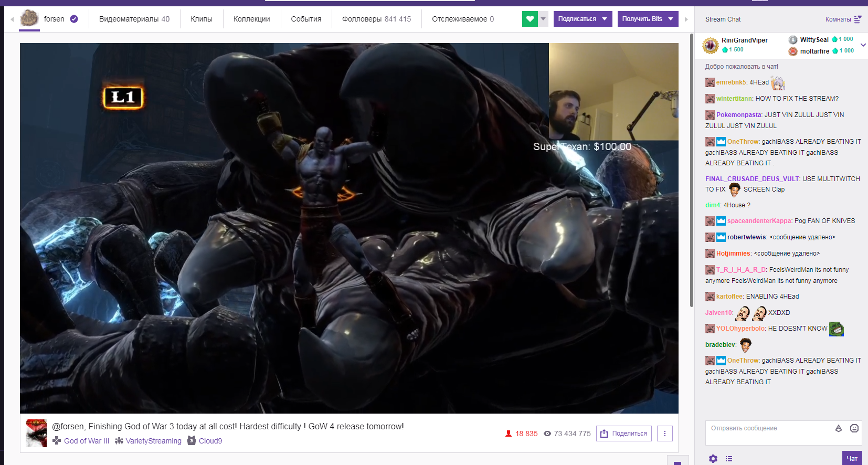Screen dimensions: 868x465
Task: Open the Комнаты rooms link
Action: (843, 19)
